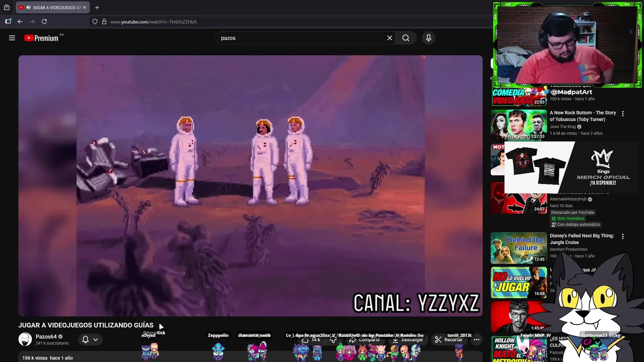Click the 'Destacado por YouTube' label
The height and width of the screenshot is (362, 644).
[573, 212]
